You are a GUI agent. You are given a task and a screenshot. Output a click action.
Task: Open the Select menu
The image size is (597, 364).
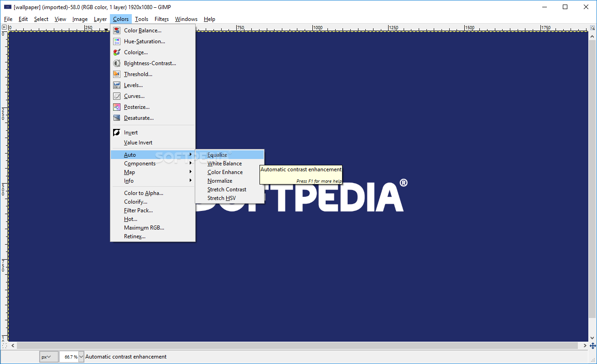pos(41,19)
